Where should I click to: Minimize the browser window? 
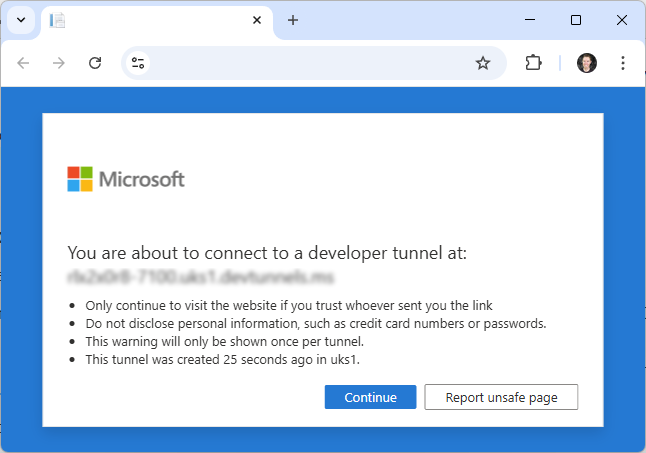click(x=530, y=20)
